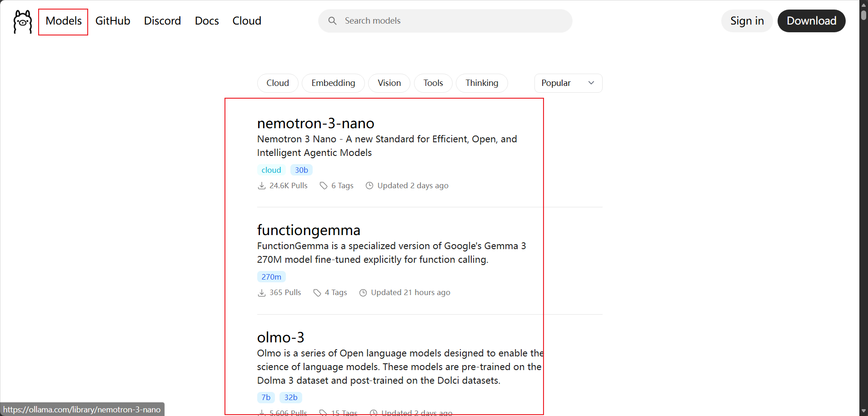Click the search magnifier icon
The image size is (868, 416).
[332, 21]
